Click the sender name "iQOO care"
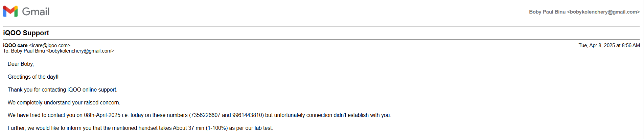Image resolution: width=644 pixels, height=139 pixels. 15,45
